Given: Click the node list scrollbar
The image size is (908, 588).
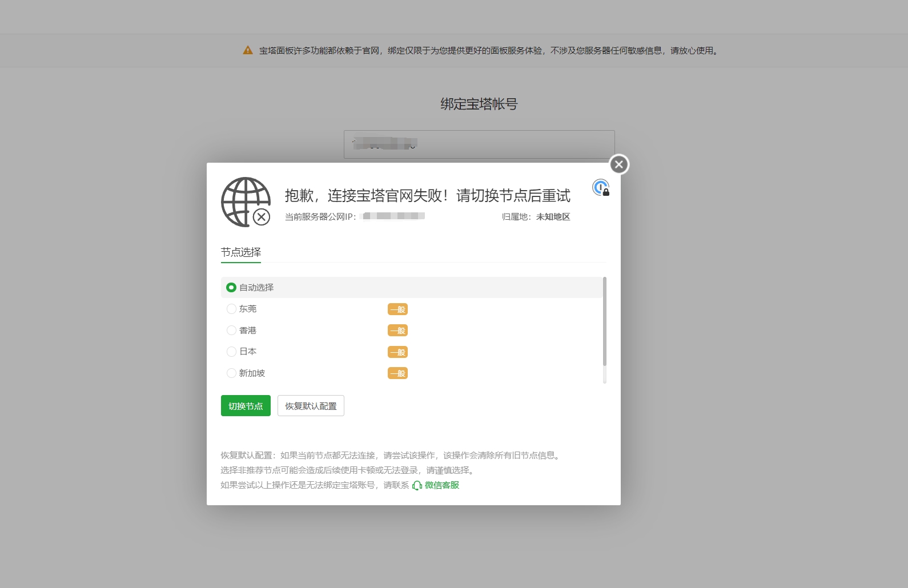Looking at the screenshot, I should pos(605,321).
